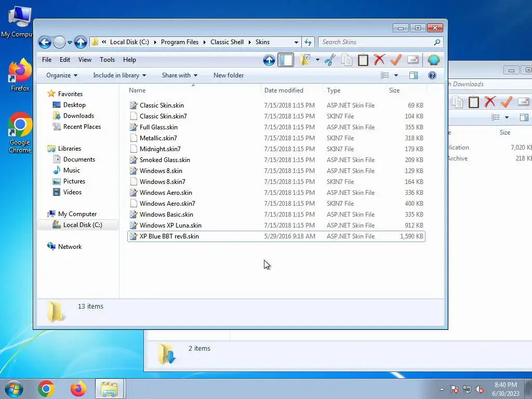
Task: Select My Computer in navigation pane
Action: [x=77, y=214]
